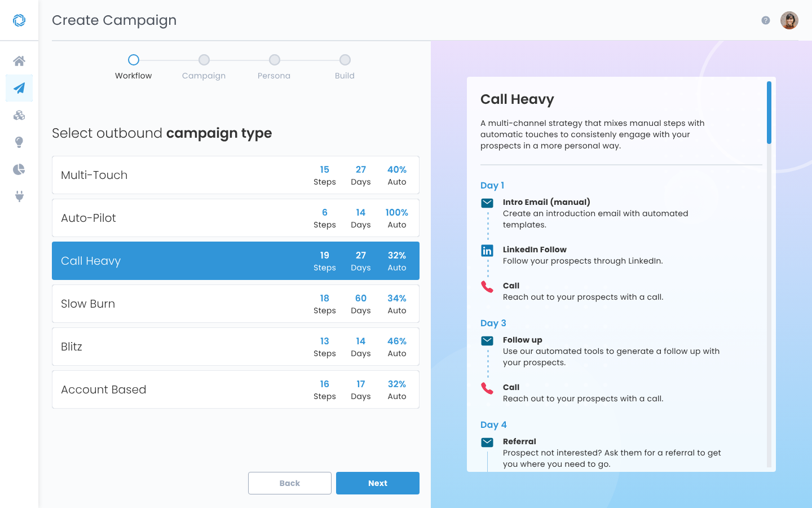Open the pie chart analytics icon

(19, 169)
